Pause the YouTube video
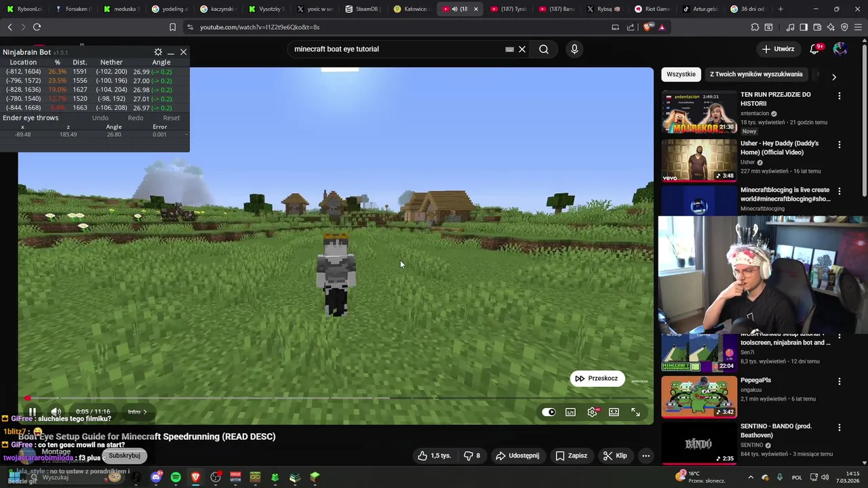 pyautogui.click(x=32, y=411)
